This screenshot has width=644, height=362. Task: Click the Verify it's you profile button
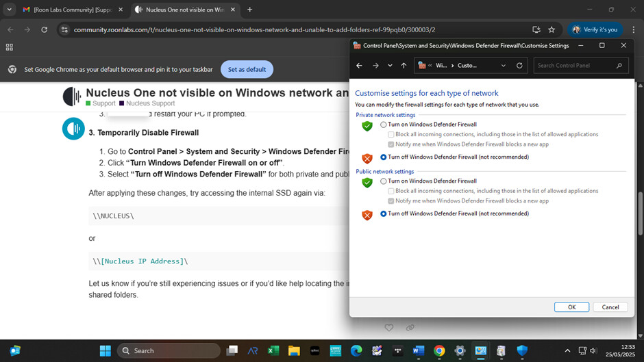(x=595, y=29)
